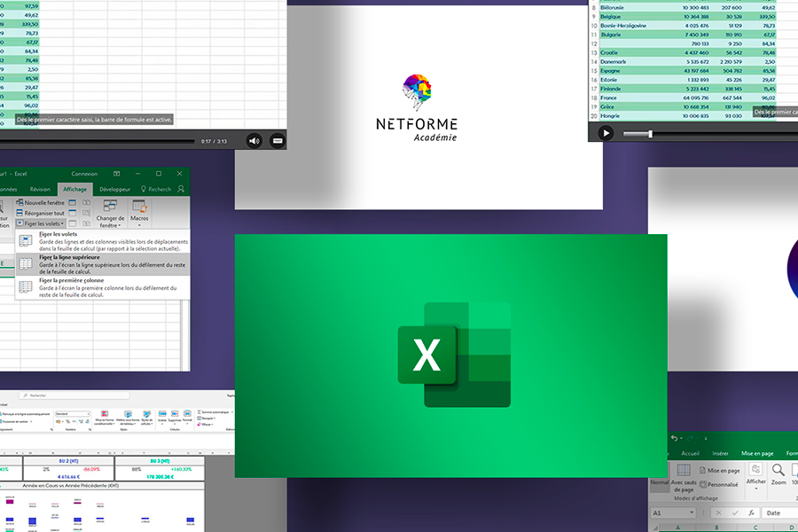Click the redo arrow in bottom-right Excel

(x=691, y=438)
